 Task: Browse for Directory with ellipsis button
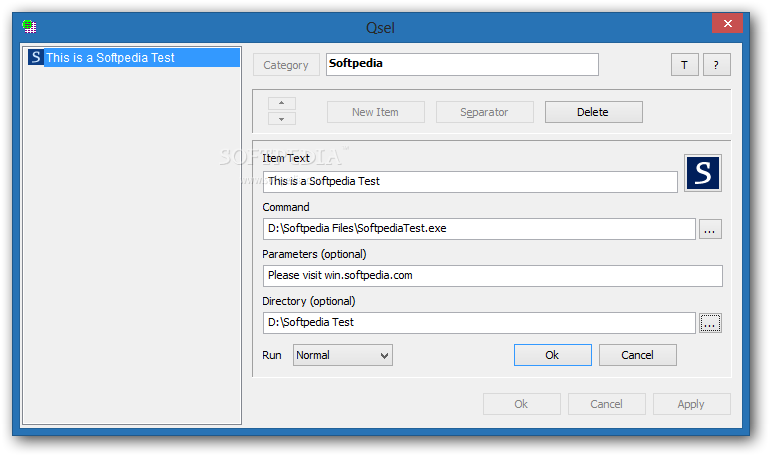[x=710, y=323]
